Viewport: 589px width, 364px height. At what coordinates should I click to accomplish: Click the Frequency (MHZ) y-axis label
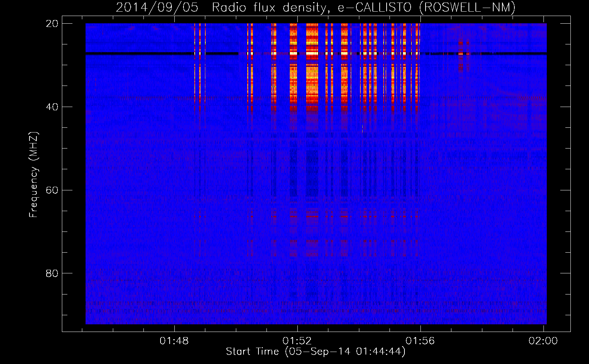point(33,175)
